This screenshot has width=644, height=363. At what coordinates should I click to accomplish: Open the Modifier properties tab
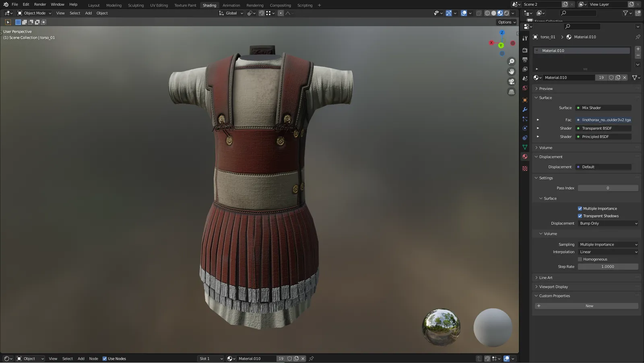tap(525, 110)
